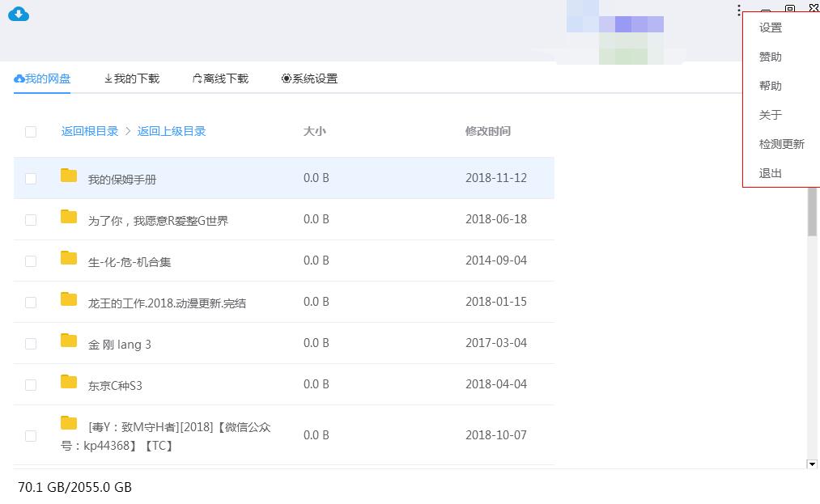Check the box for 东京C种S3 folder
Screen dimensions: 820x504
coord(31,385)
